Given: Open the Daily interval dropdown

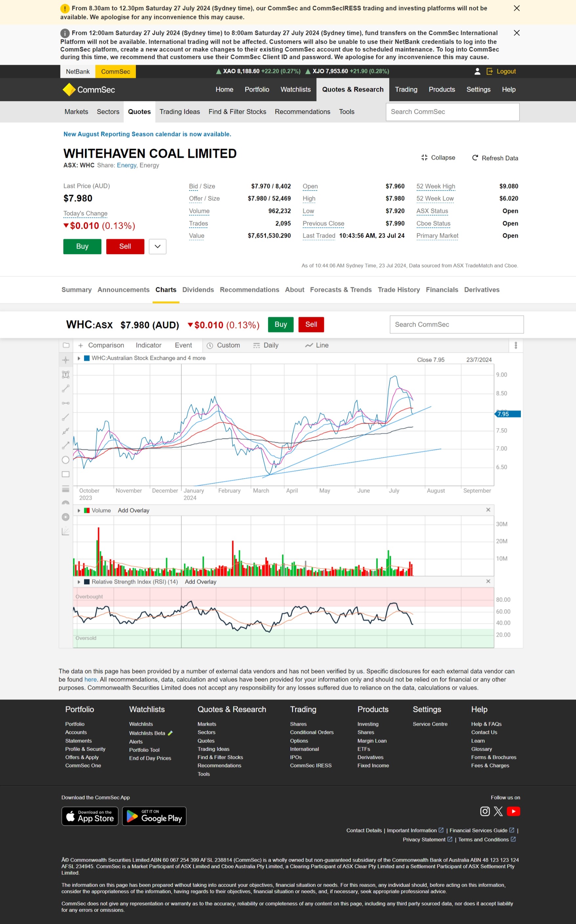Looking at the screenshot, I should (x=266, y=345).
